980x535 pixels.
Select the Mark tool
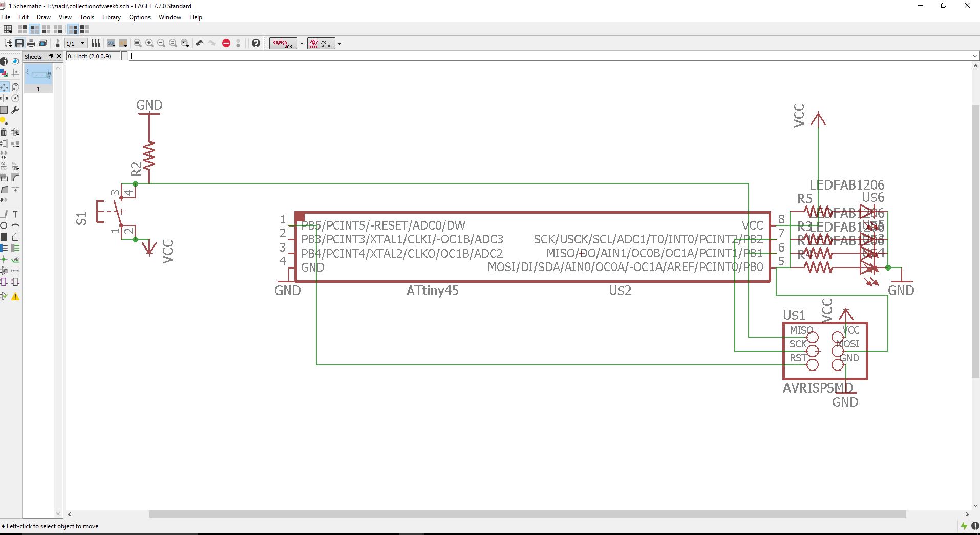tap(15, 73)
